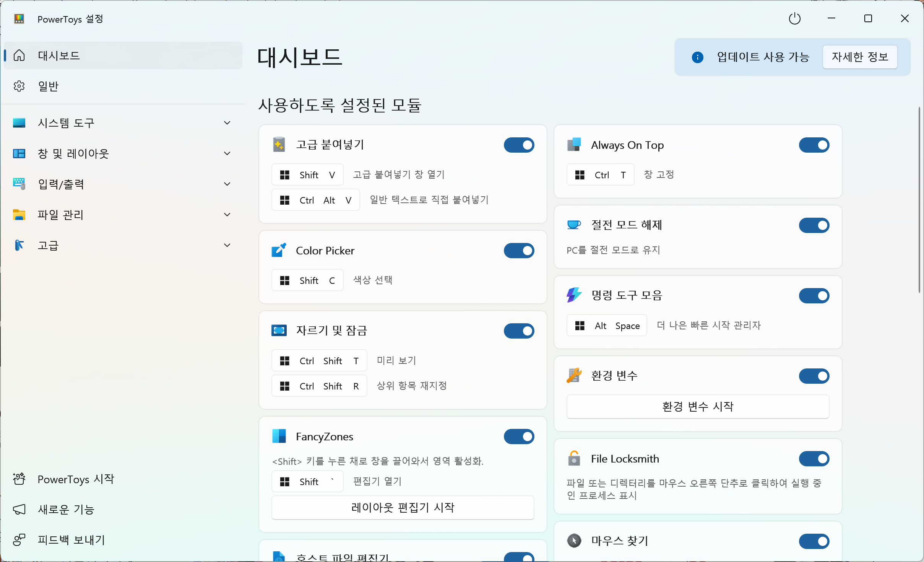This screenshot has width=924, height=562.
Task: Click the info icon in the update banner
Action: coord(697,57)
